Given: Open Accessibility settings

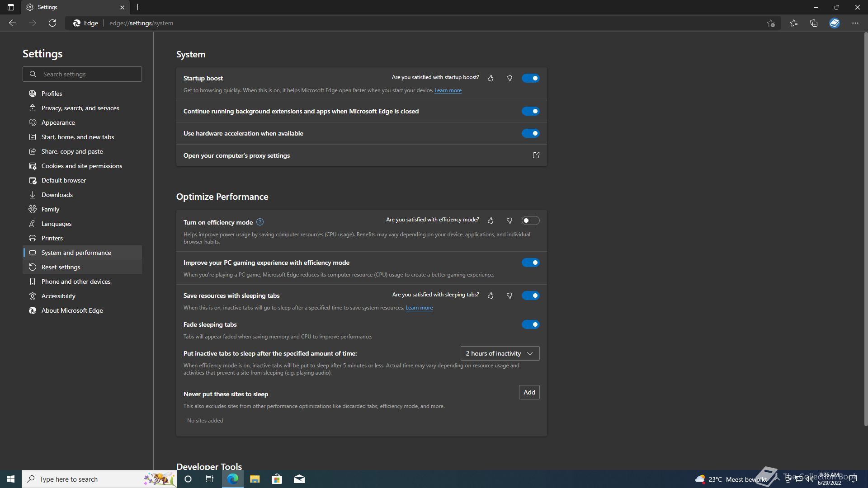Looking at the screenshot, I should pyautogui.click(x=82, y=296).
